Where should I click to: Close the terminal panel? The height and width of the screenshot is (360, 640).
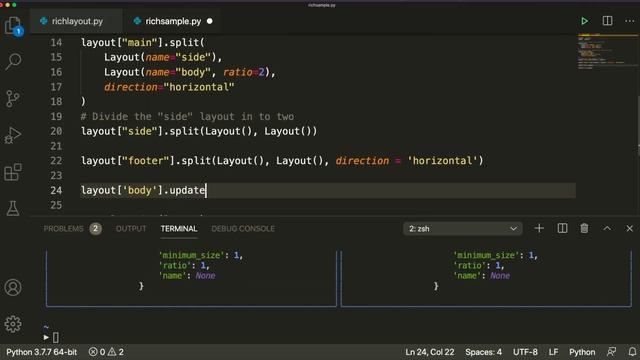tap(629, 229)
